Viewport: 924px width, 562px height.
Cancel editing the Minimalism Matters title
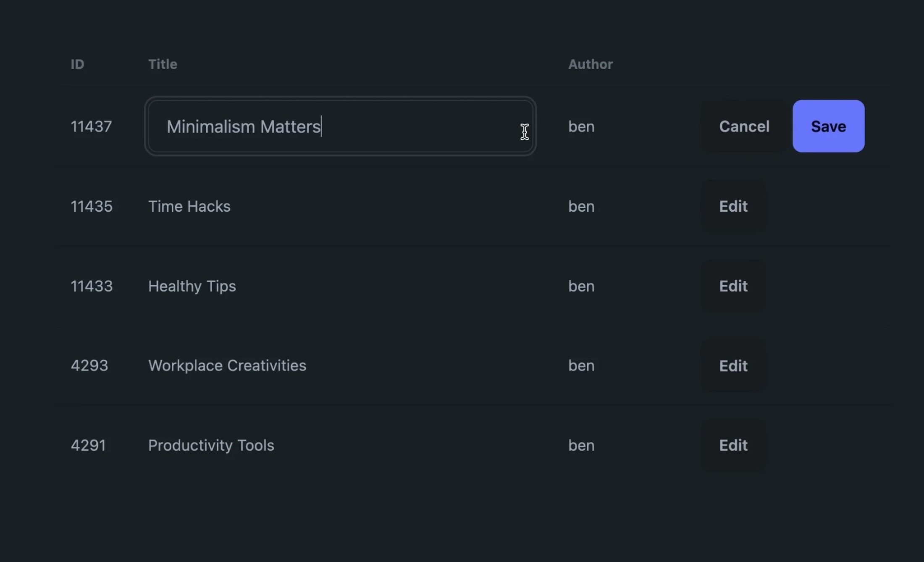[744, 126]
